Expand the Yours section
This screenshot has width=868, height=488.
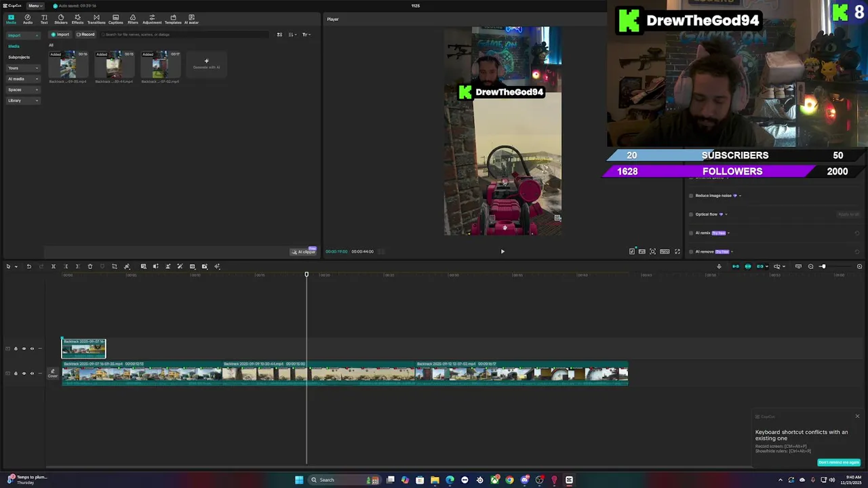22,68
